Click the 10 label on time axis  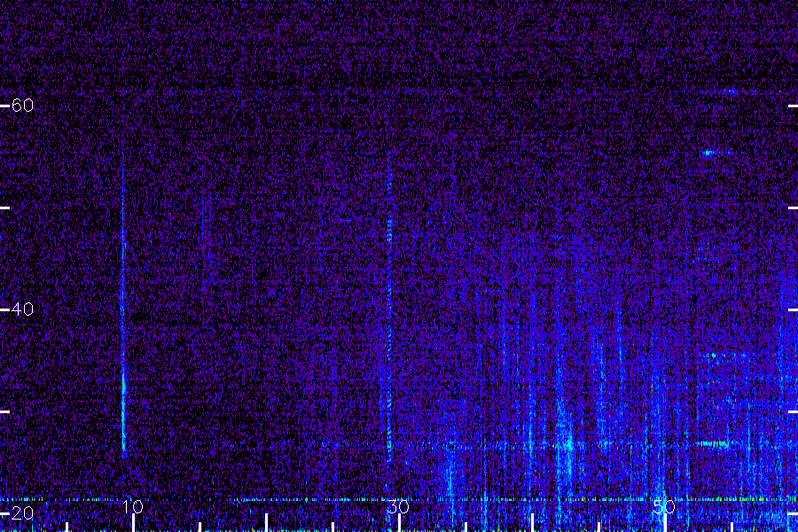(x=133, y=506)
